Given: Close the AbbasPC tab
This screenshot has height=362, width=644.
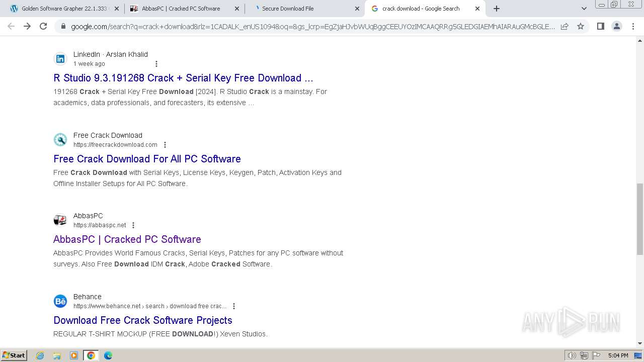Looking at the screenshot, I should (237, 9).
